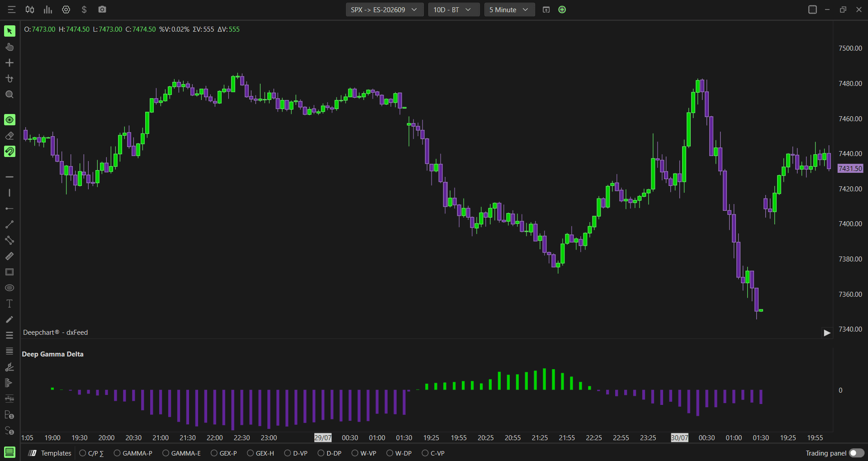Select the GEX-P radio button
Screen dimensions: 868x461
(214, 453)
